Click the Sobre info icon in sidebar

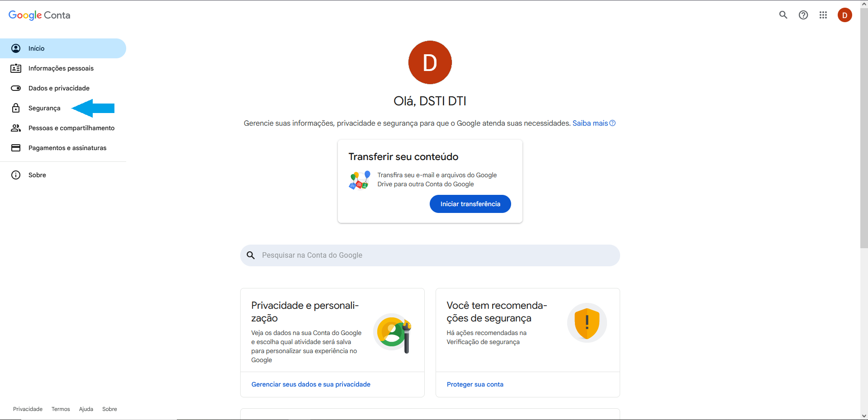pos(16,175)
